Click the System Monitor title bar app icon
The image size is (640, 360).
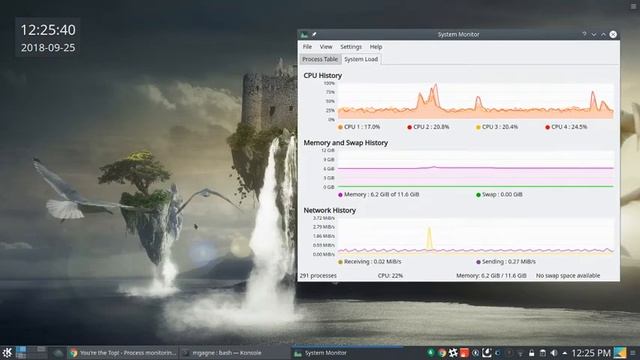[x=304, y=34]
